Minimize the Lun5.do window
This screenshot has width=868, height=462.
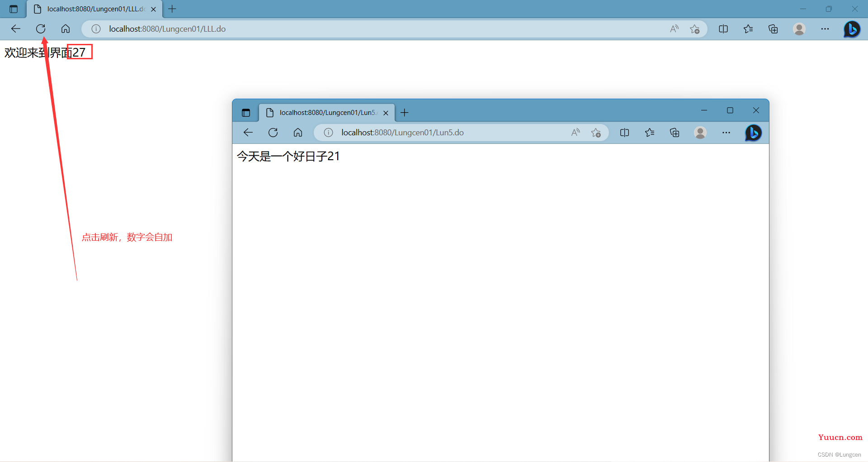704,110
